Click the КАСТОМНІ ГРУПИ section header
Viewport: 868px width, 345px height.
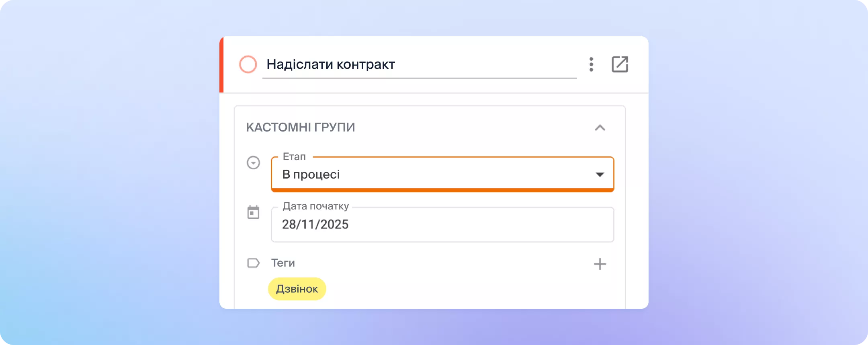click(301, 127)
